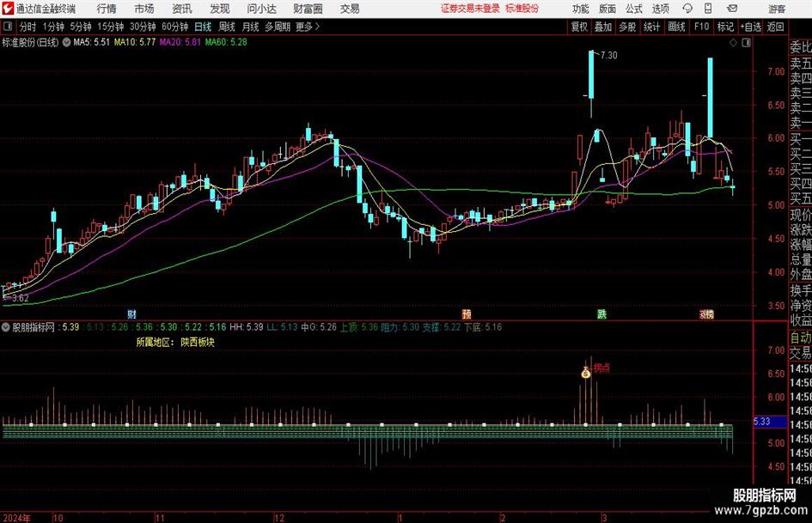Click the 叠加 overlay toolbar button
The image size is (812, 523).
coord(603,27)
